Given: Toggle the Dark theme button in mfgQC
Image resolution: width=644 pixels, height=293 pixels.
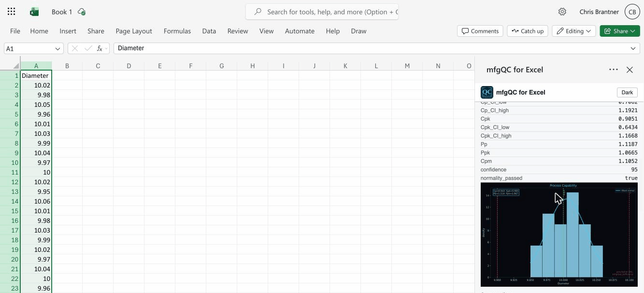Looking at the screenshot, I should click(627, 92).
